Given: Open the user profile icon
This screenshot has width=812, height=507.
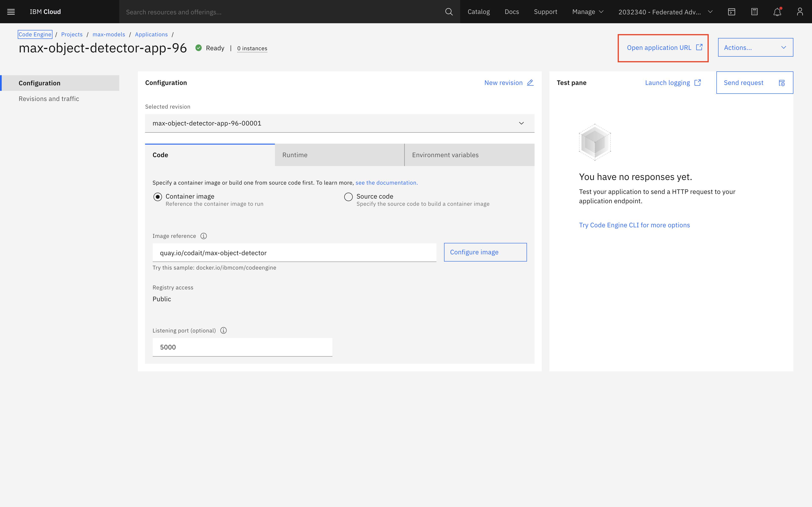Looking at the screenshot, I should pos(800,12).
